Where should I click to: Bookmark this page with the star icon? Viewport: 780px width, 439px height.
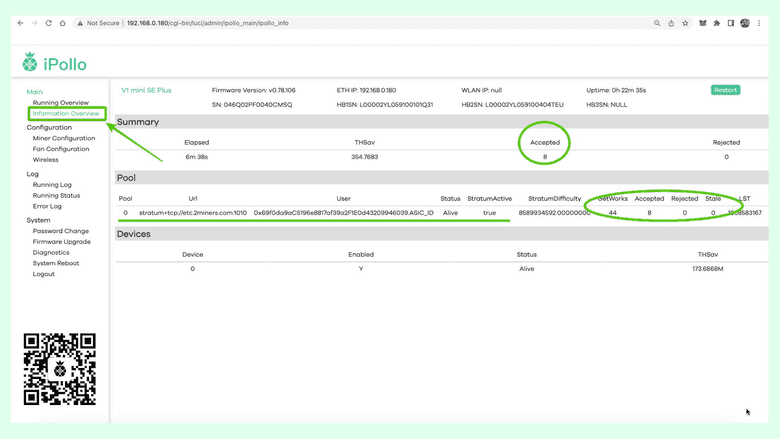685,23
